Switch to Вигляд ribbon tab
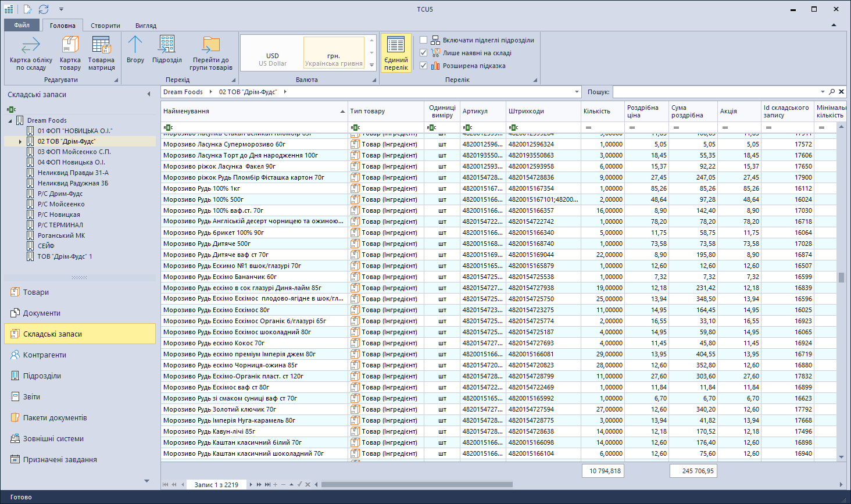Image resolution: width=851 pixels, height=504 pixels. [146, 26]
